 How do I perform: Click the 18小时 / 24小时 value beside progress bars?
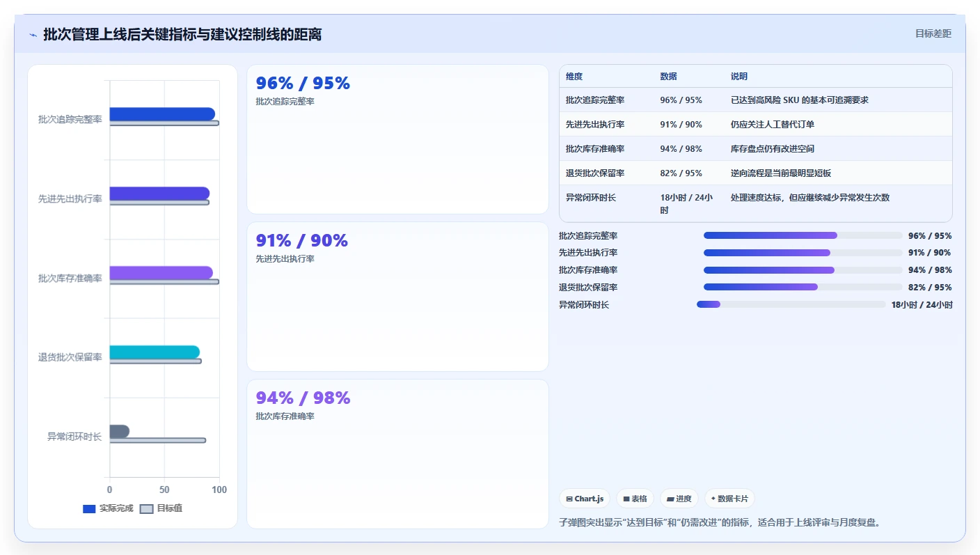coord(922,304)
